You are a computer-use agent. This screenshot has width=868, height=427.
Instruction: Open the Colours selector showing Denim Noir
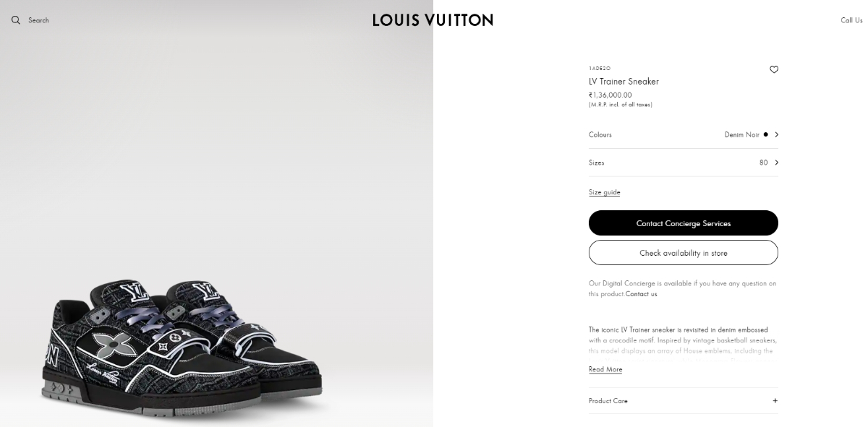[684, 134]
